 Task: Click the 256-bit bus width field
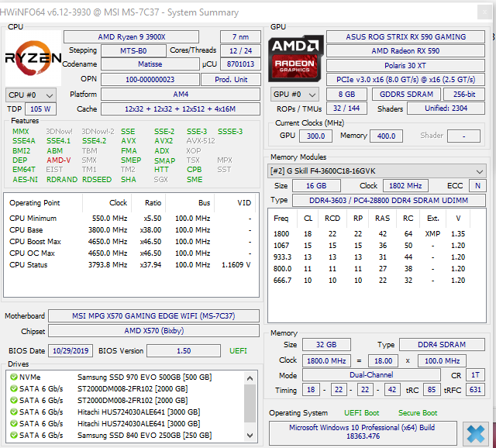pos(464,95)
